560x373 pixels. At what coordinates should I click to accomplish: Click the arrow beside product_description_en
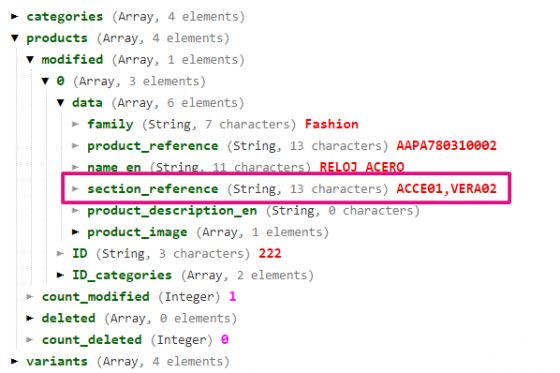point(75,210)
